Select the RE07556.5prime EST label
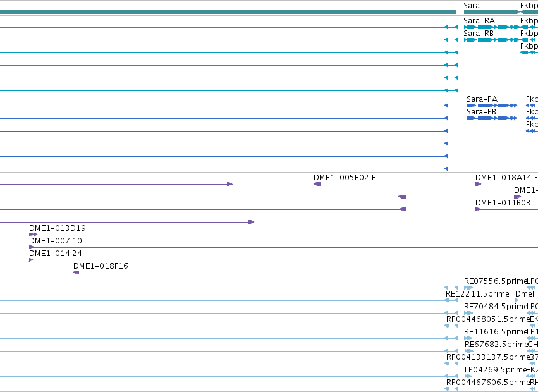The height and width of the screenshot is (392, 538). [495, 281]
